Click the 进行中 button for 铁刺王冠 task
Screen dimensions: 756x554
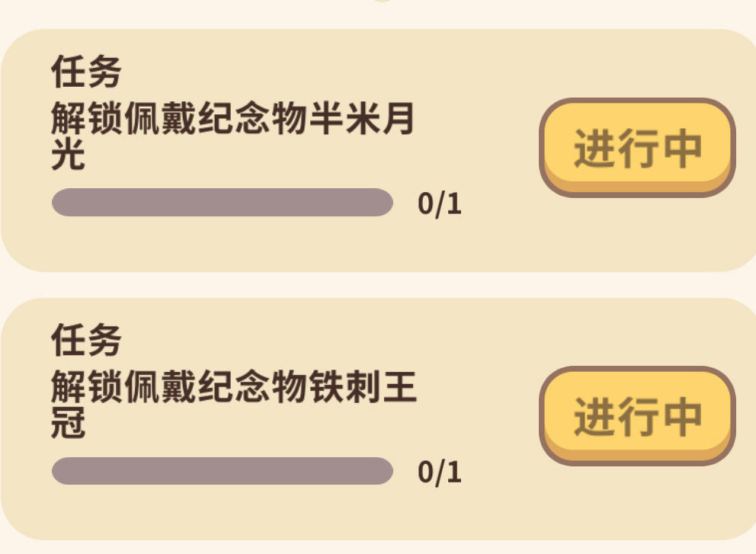pyautogui.click(x=637, y=415)
